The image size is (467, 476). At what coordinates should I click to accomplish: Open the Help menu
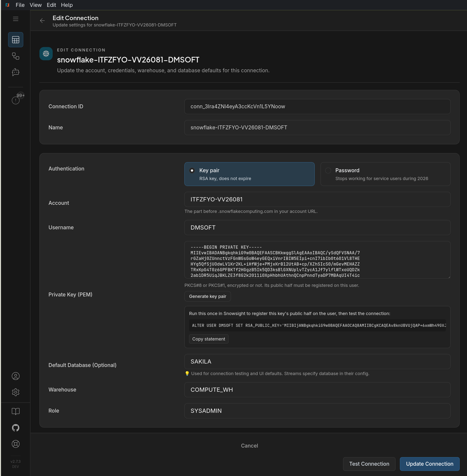click(x=67, y=5)
